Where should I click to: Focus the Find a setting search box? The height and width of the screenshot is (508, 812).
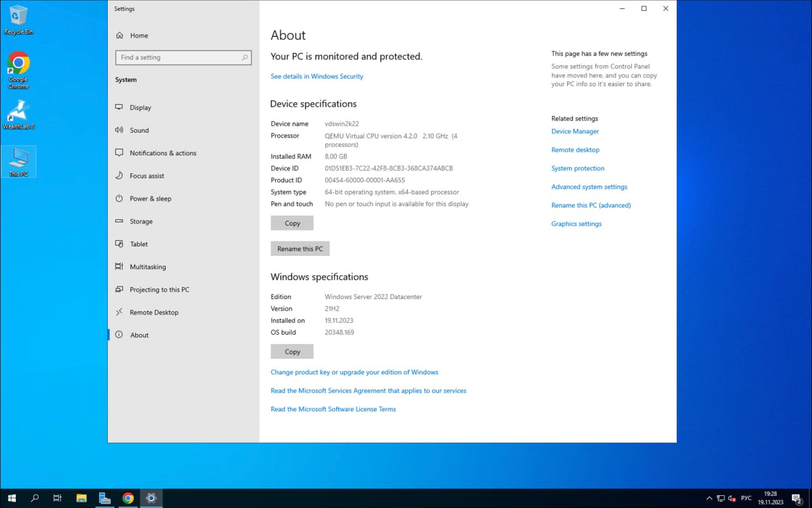point(183,57)
